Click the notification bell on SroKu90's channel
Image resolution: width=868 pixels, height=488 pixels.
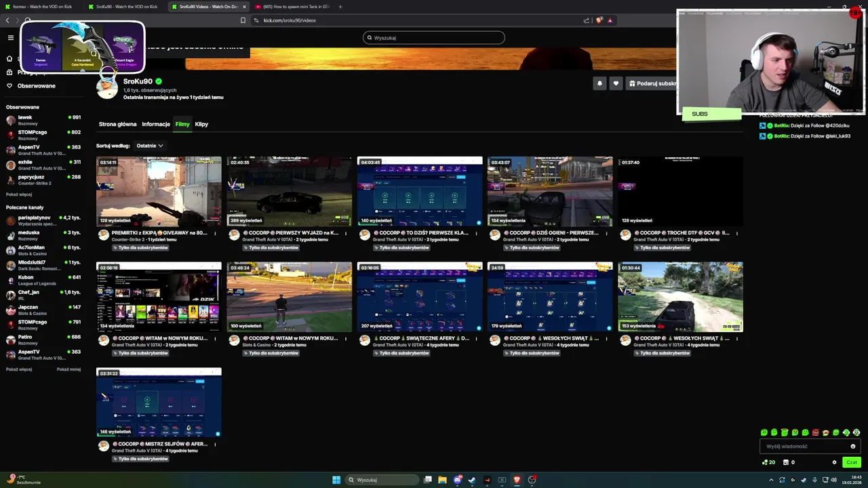coord(599,83)
